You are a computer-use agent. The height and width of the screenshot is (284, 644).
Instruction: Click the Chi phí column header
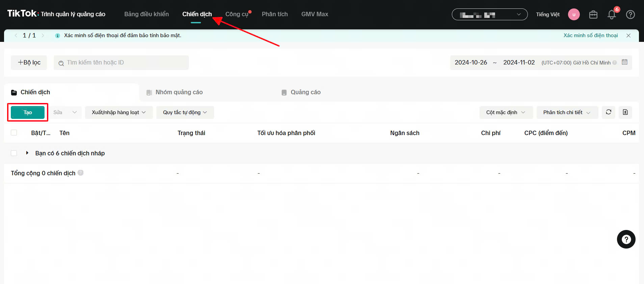tap(491, 133)
